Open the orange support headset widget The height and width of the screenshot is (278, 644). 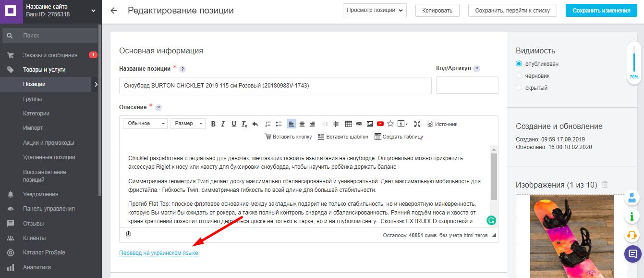[x=632, y=235]
